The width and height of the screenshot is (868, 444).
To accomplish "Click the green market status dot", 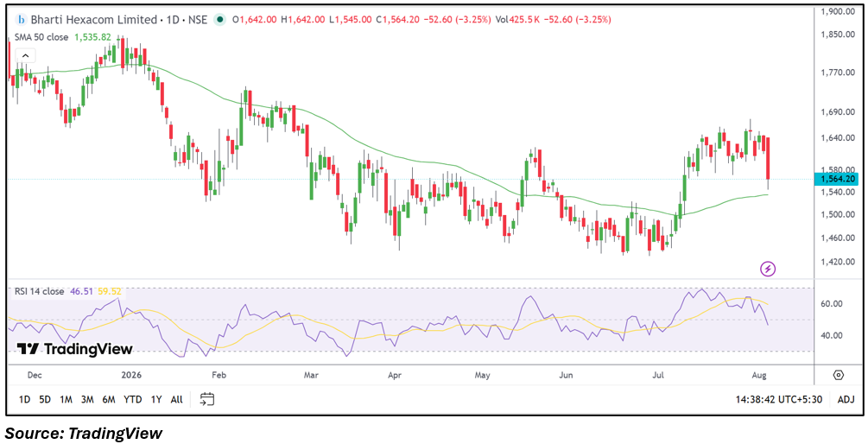I will [x=219, y=20].
